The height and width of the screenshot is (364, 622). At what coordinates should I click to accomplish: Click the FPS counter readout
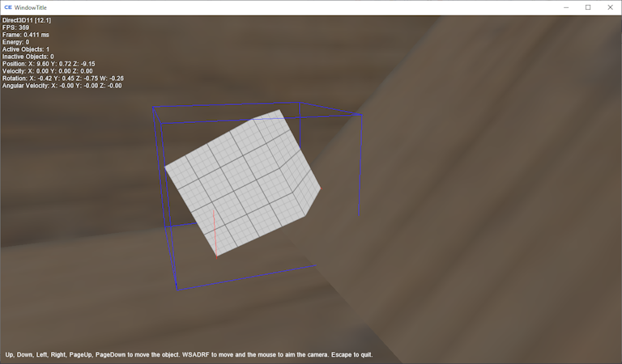(16, 28)
